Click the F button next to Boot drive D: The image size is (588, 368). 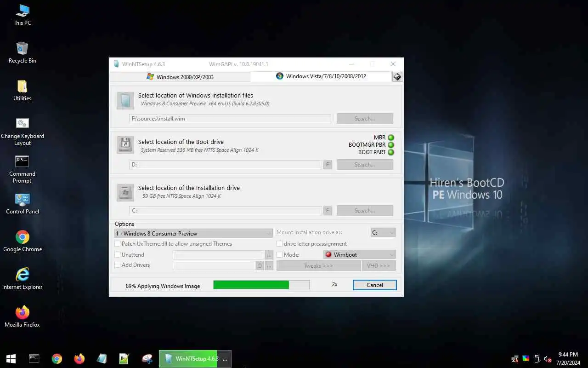pos(328,165)
